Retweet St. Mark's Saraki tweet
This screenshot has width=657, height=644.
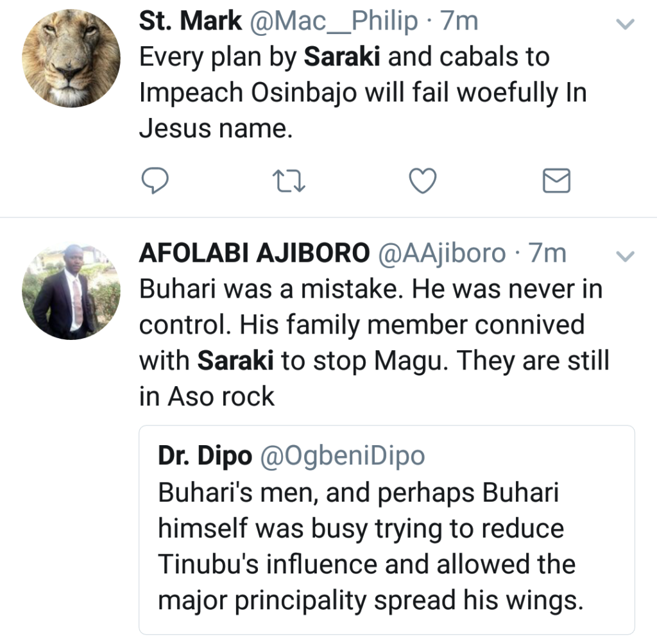[x=289, y=181]
